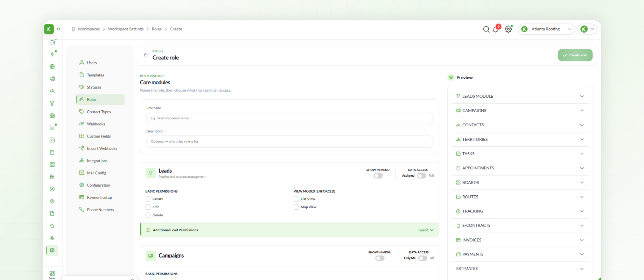Expand the APPOINTMENTS preview section

click(520, 168)
